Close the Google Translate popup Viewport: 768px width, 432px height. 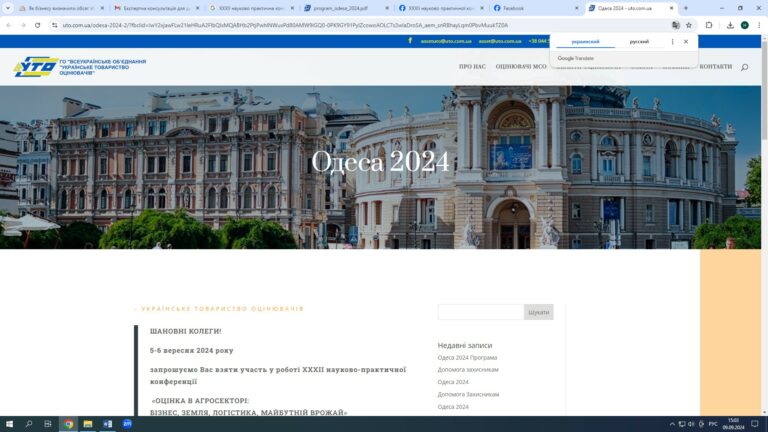(686, 42)
